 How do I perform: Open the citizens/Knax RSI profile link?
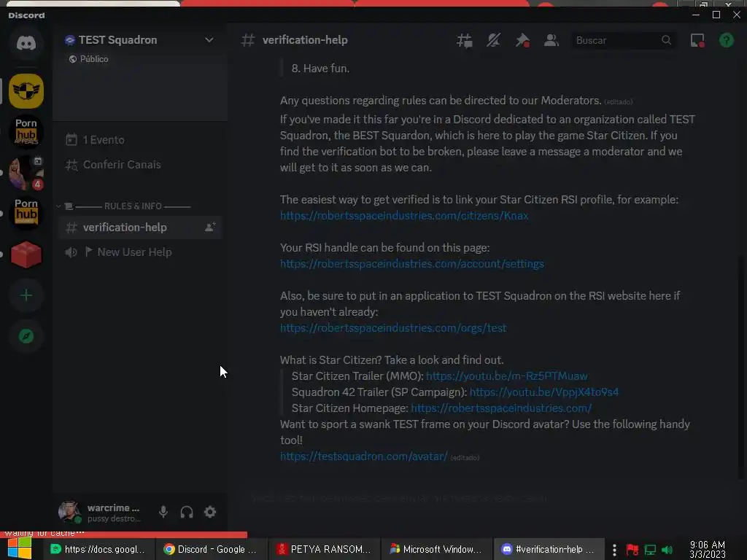(x=404, y=216)
